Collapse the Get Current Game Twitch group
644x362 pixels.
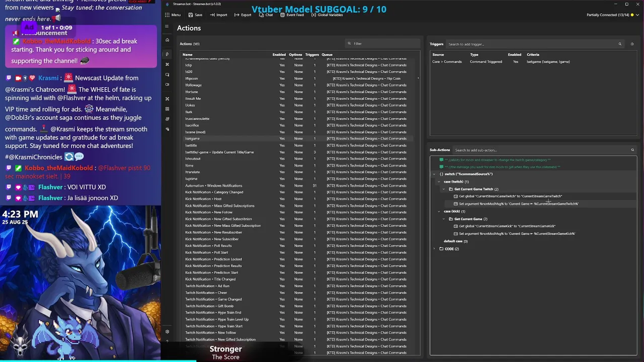point(444,190)
